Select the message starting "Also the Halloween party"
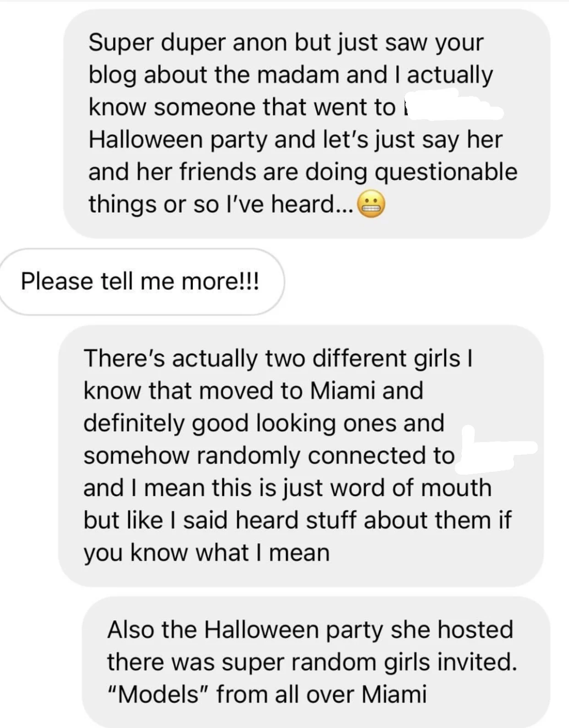The image size is (569, 728). pos(316,662)
